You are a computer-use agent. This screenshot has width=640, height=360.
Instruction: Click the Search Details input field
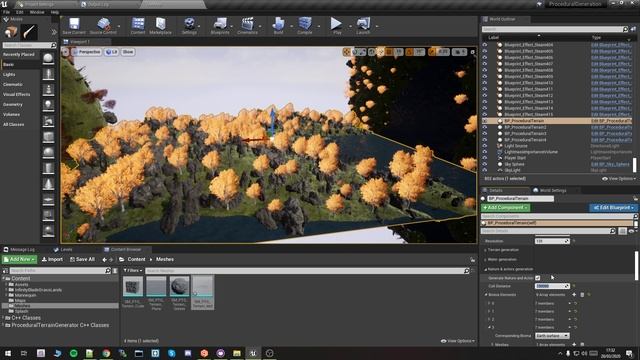(548, 231)
